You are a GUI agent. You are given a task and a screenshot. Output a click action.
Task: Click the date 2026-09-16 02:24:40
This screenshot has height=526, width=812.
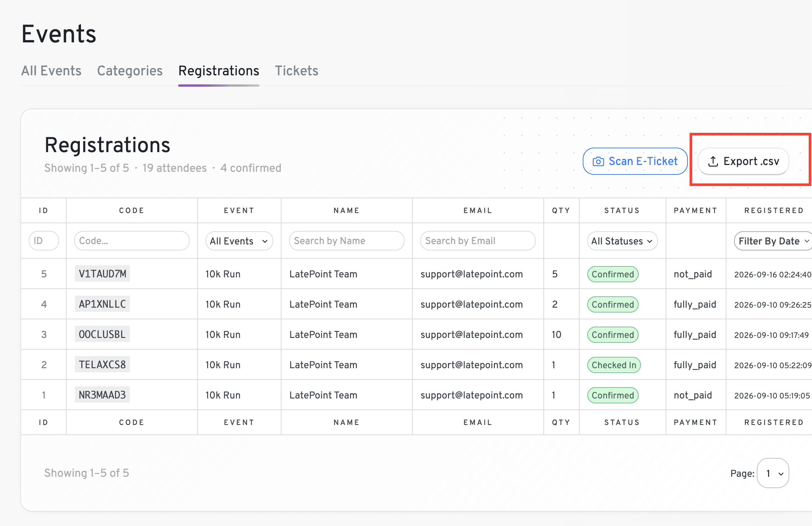pyautogui.click(x=773, y=274)
